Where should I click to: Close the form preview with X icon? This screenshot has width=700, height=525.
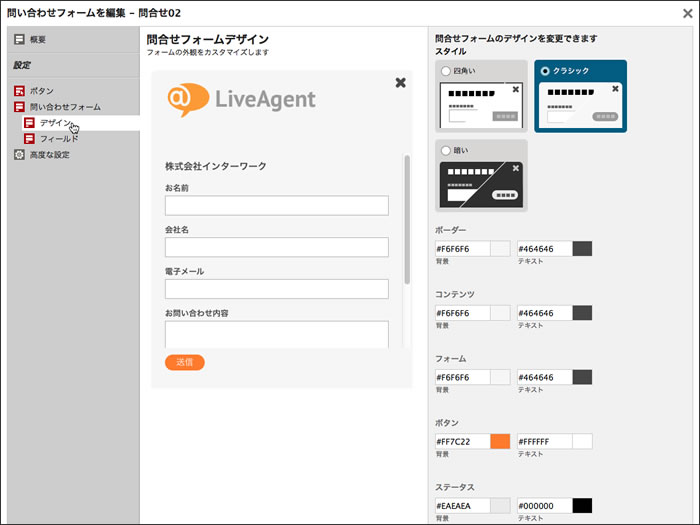pos(400,83)
